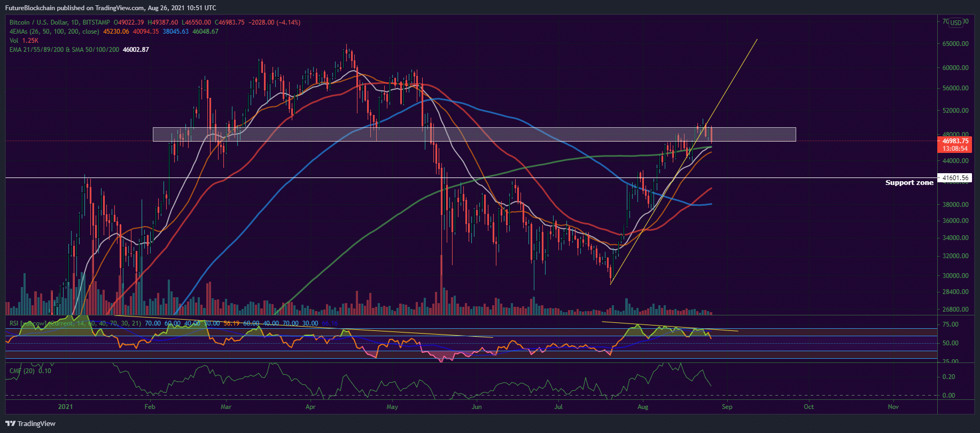Click the 28400.00 price scale label
The width and height of the screenshot is (980, 433).
click(955, 292)
